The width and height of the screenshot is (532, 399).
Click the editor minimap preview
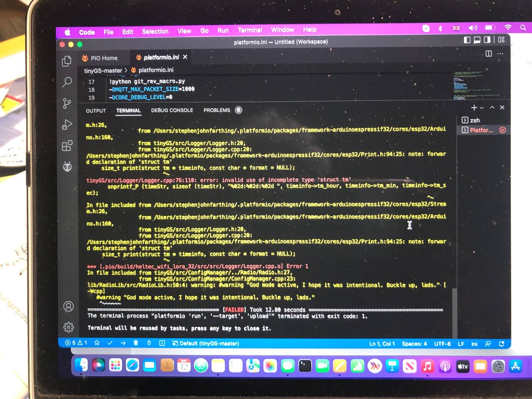pos(470,85)
